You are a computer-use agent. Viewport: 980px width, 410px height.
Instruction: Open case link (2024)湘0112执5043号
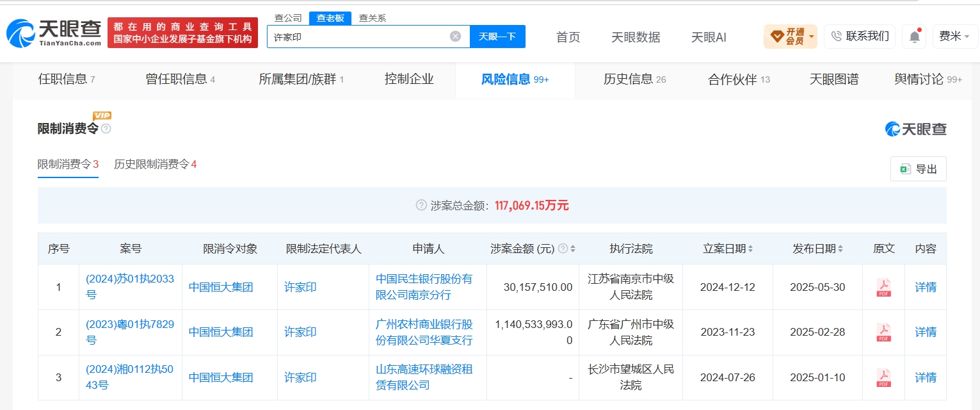click(x=130, y=377)
